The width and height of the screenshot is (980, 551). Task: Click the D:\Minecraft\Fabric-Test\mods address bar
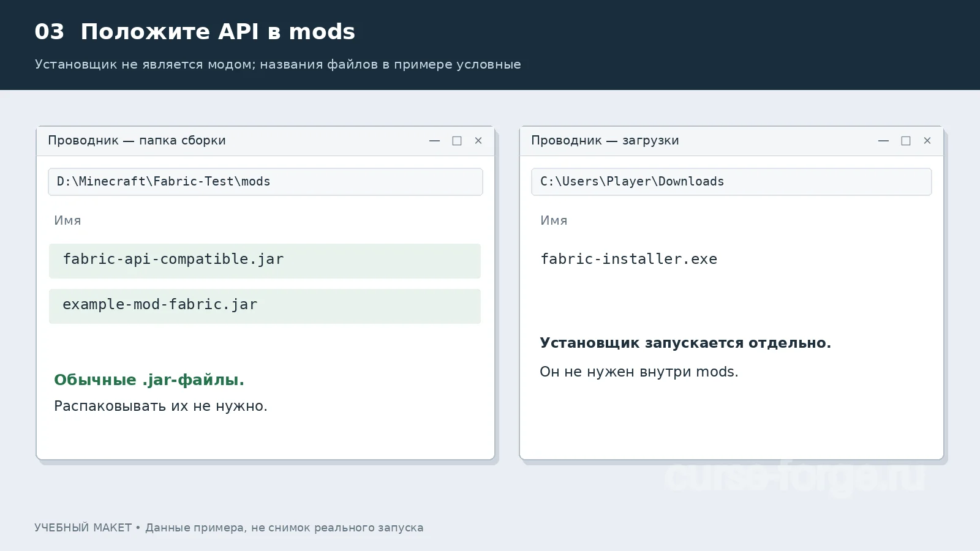click(x=265, y=182)
